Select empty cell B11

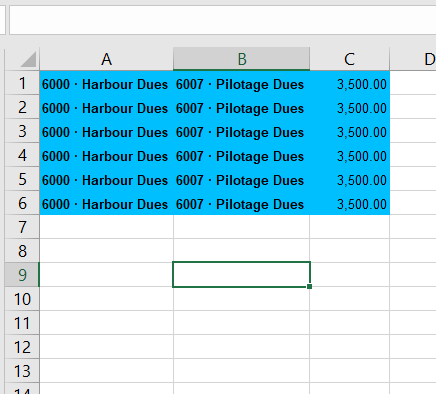coord(241,323)
